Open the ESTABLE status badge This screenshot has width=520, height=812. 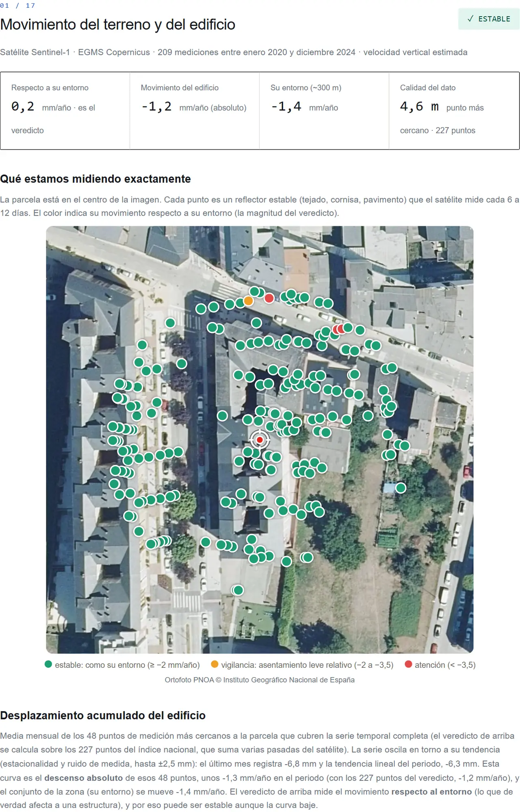489,19
